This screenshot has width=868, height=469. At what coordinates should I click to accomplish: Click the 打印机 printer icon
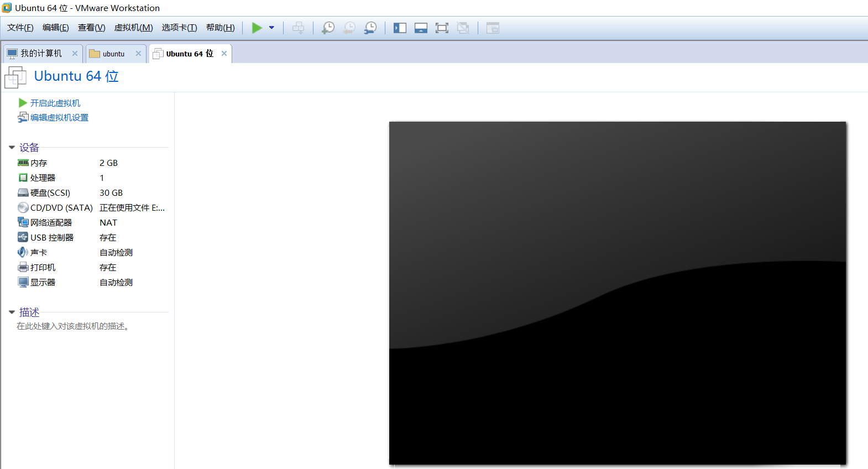pos(23,267)
